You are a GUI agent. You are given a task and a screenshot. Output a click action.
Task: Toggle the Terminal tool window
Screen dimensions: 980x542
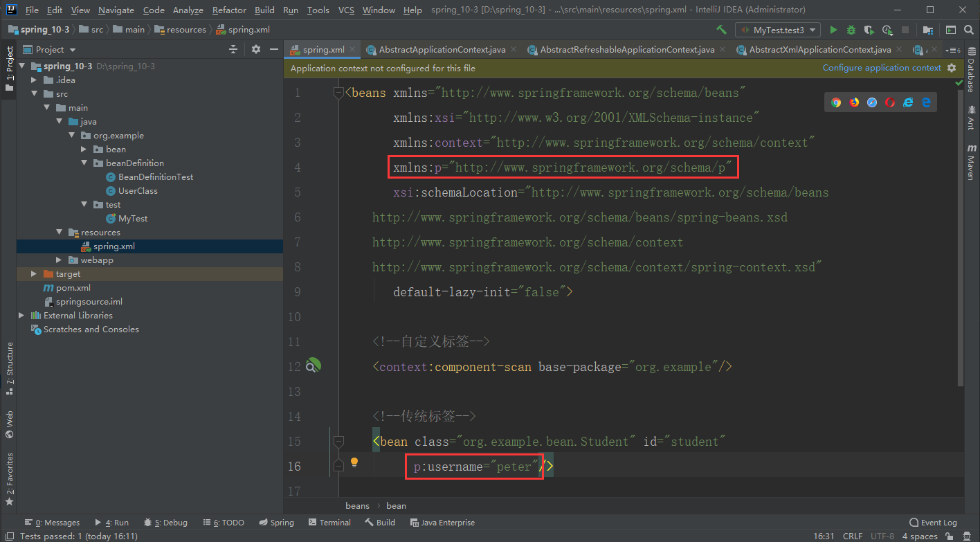click(329, 523)
